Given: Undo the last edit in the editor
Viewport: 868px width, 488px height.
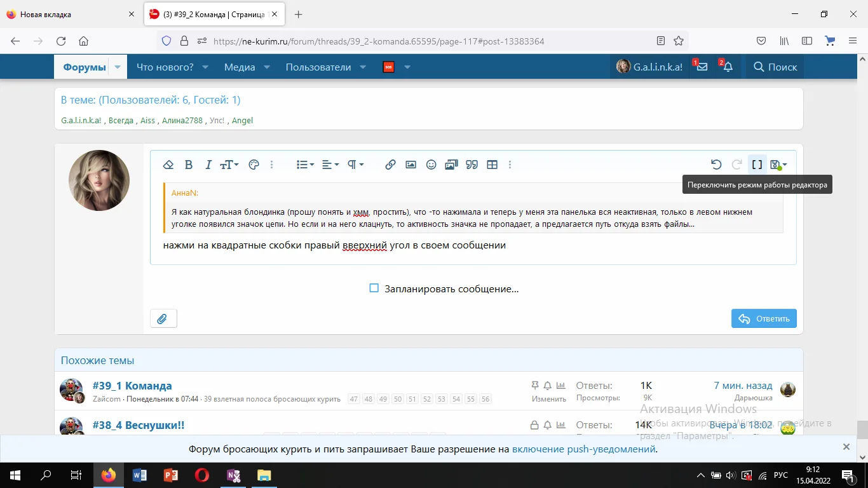Looking at the screenshot, I should click(716, 165).
